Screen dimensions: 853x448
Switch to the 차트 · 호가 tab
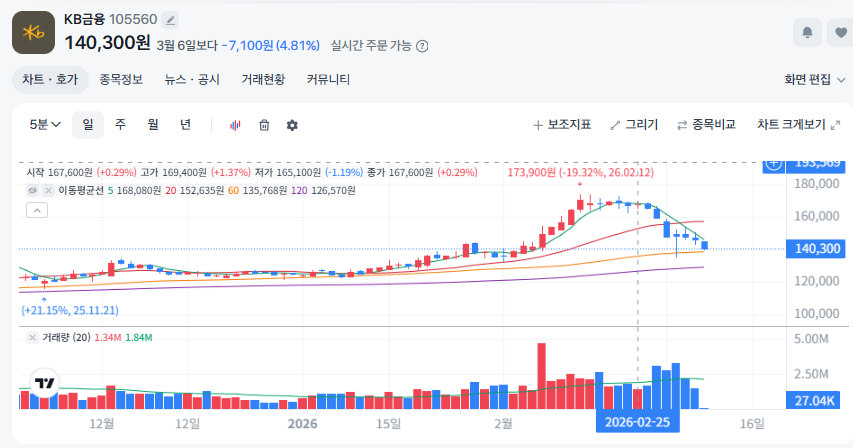[x=50, y=79]
